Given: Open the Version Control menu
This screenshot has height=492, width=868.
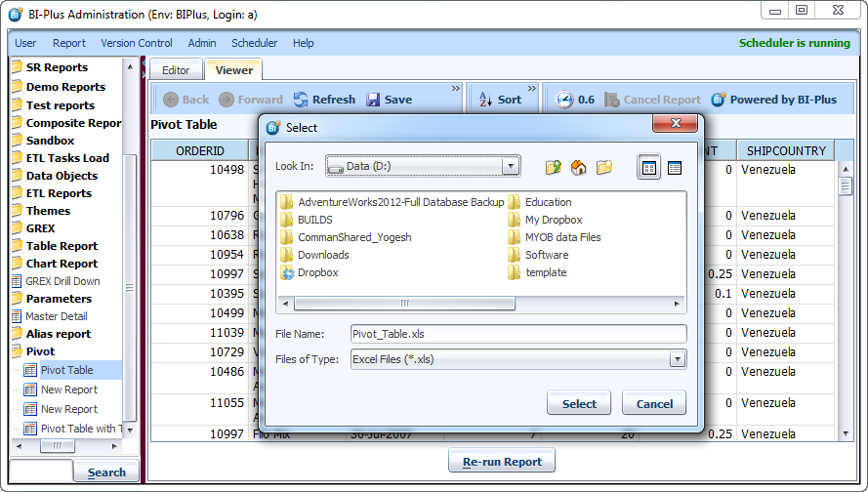Looking at the screenshot, I should (137, 43).
